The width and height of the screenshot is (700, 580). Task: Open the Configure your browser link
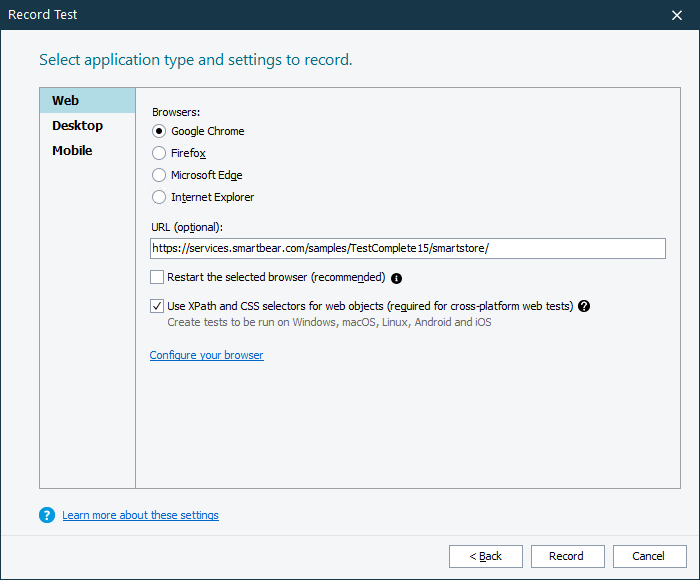click(206, 355)
